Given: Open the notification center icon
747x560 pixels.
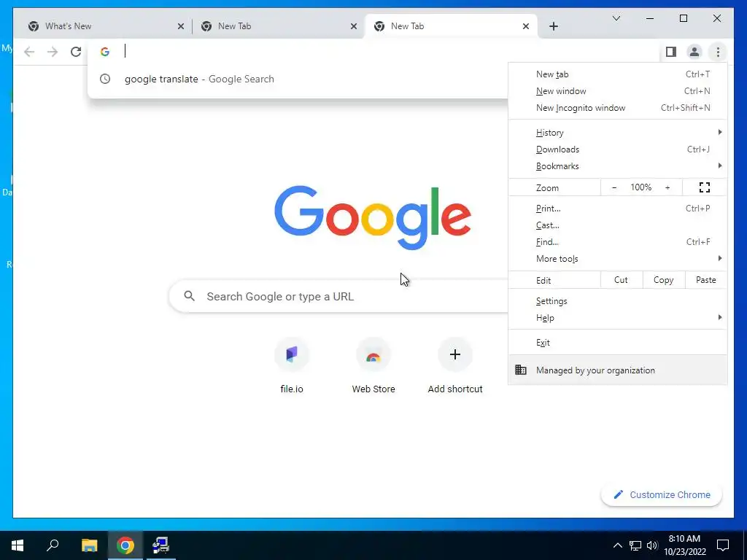Looking at the screenshot, I should click(x=723, y=545).
